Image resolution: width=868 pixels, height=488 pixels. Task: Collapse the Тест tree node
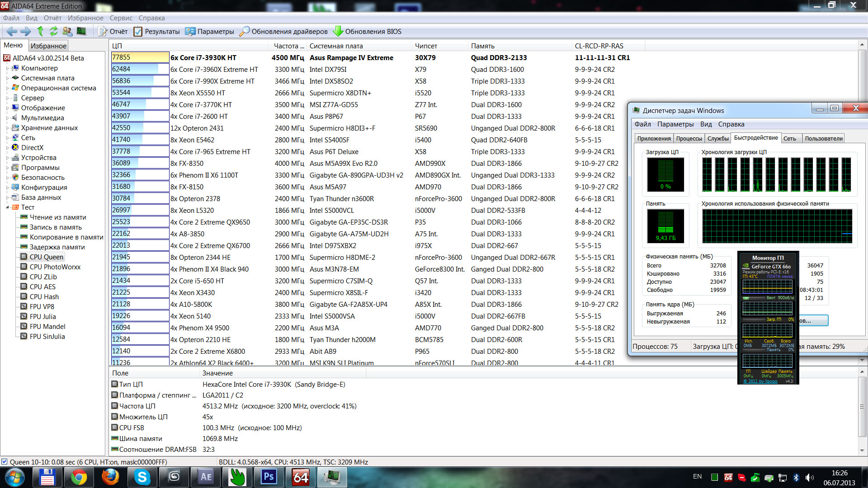[7, 207]
